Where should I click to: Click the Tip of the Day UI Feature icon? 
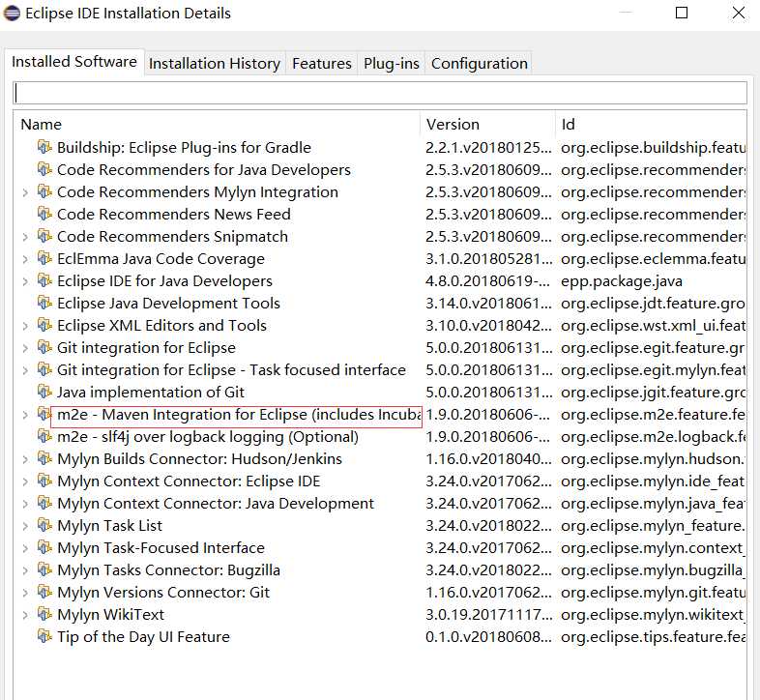coord(44,636)
